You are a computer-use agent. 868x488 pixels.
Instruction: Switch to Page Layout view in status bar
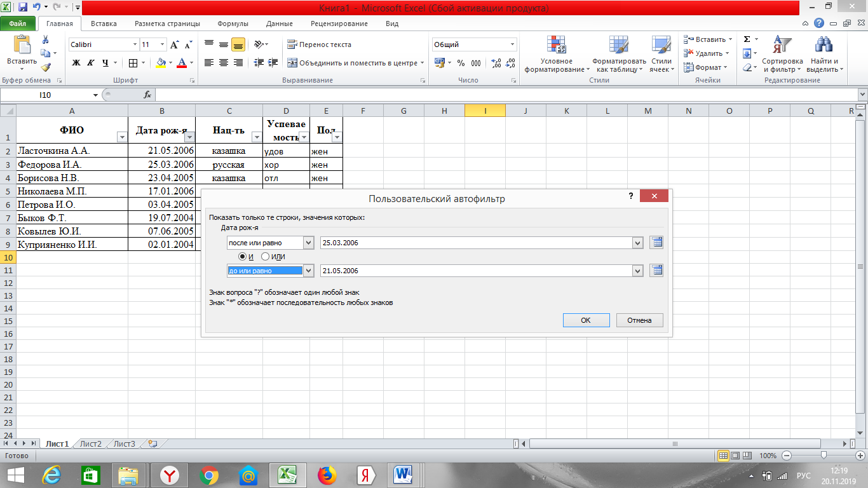click(735, 456)
